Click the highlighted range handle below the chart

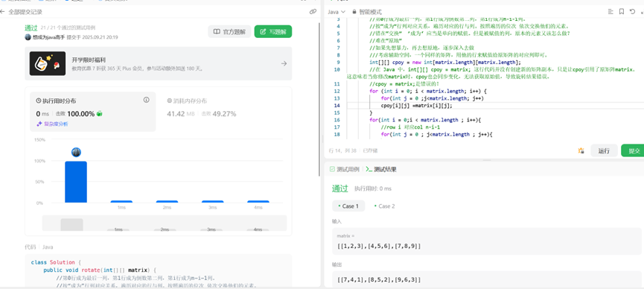72,224
